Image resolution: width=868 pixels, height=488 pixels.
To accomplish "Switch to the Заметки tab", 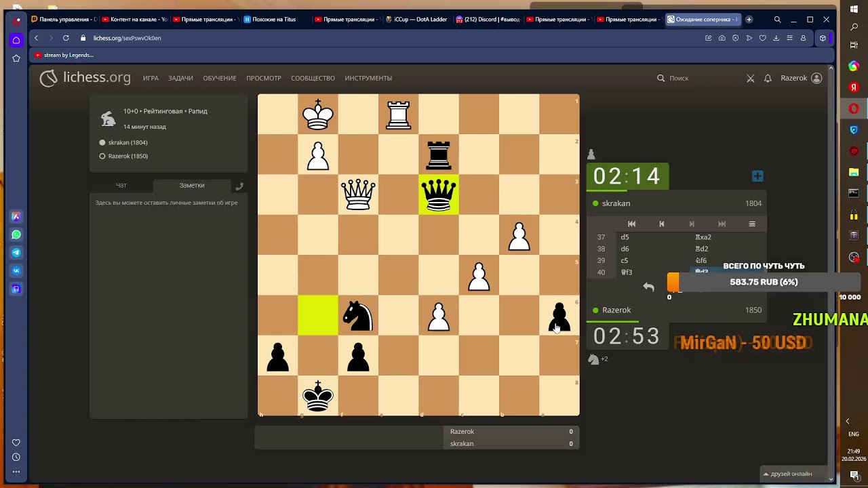I will point(192,185).
